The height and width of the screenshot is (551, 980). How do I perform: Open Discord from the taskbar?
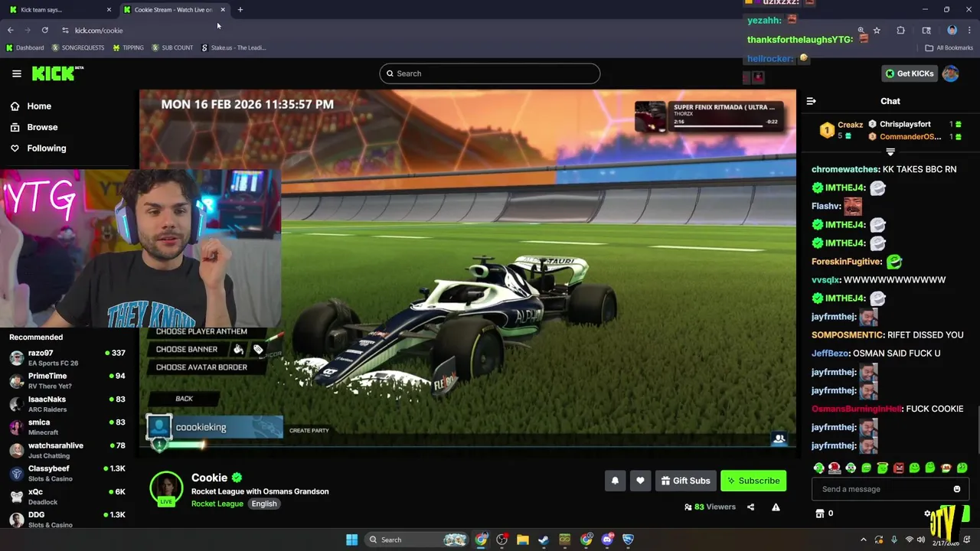pyautogui.click(x=607, y=540)
